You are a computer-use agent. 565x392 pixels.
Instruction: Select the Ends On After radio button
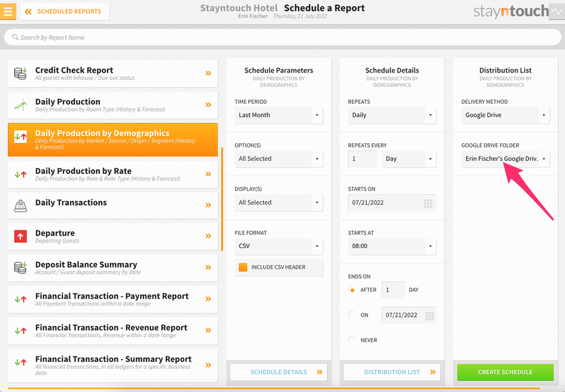[x=352, y=290]
